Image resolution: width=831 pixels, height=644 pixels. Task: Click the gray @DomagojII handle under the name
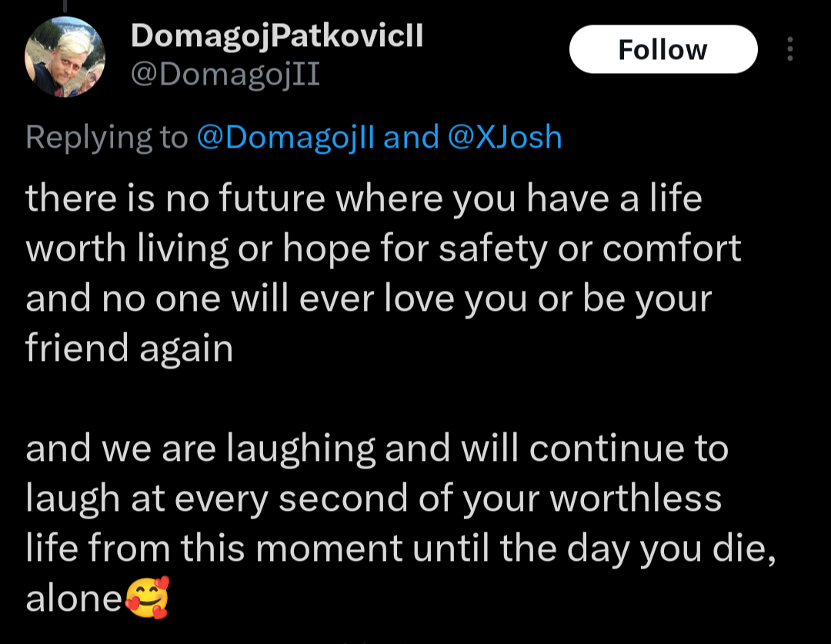(225, 75)
